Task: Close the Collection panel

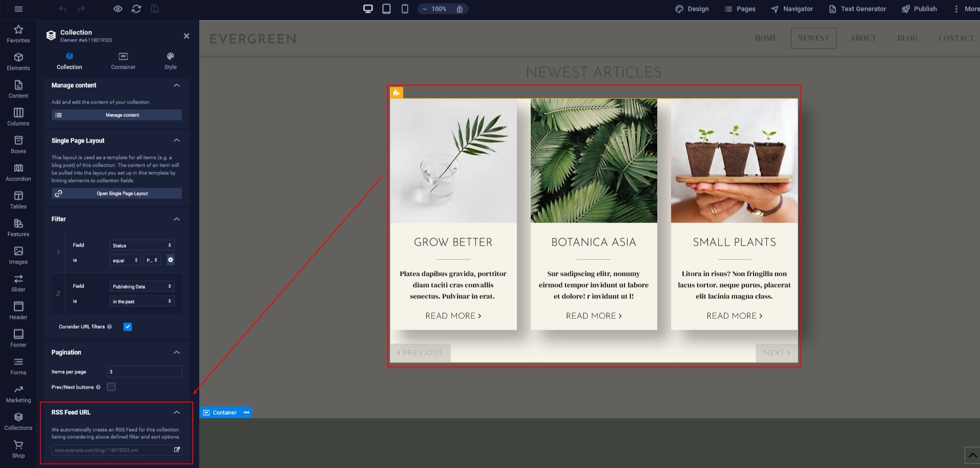Action: click(186, 36)
